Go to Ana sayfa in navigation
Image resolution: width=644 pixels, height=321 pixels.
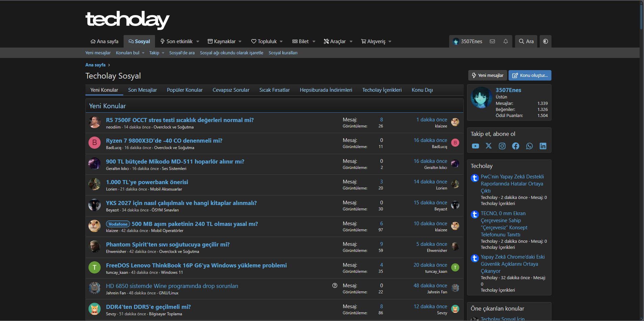[x=104, y=41]
